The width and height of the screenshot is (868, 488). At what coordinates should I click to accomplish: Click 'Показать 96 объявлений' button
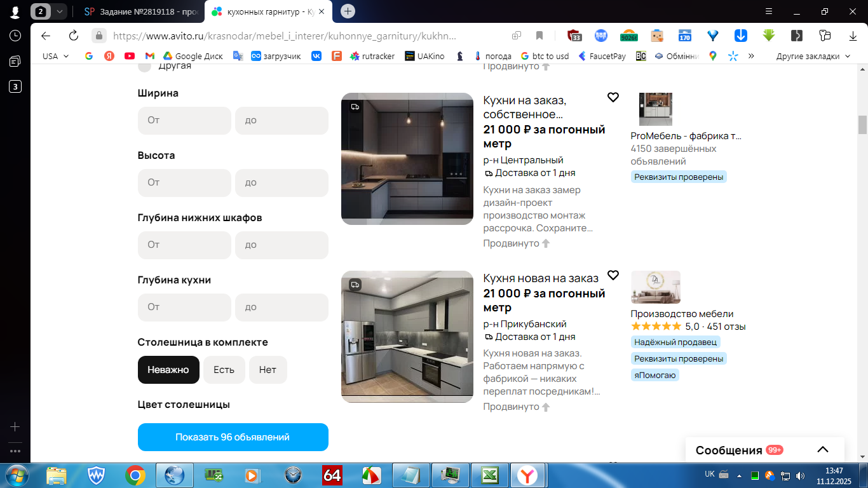click(233, 437)
